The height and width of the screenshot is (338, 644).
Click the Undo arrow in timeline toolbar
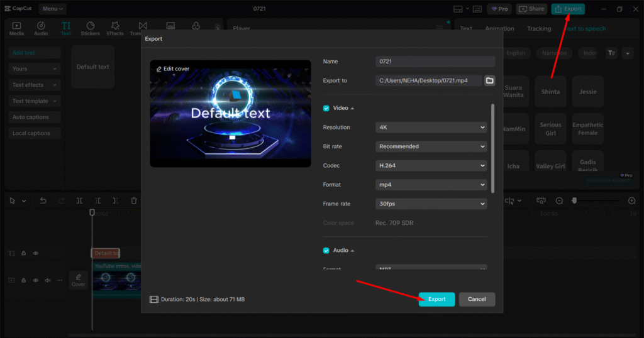43,200
